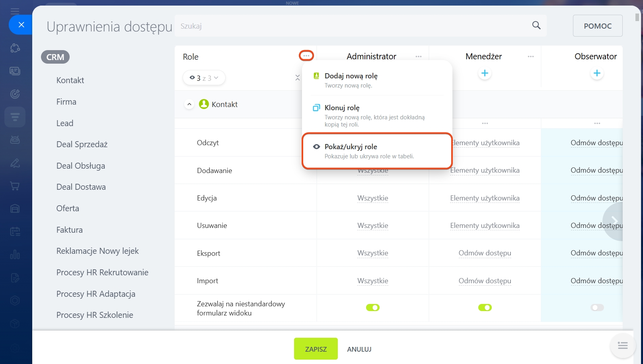
Task: Toggle Administrator nonstandard view form switch
Action: (x=373, y=308)
